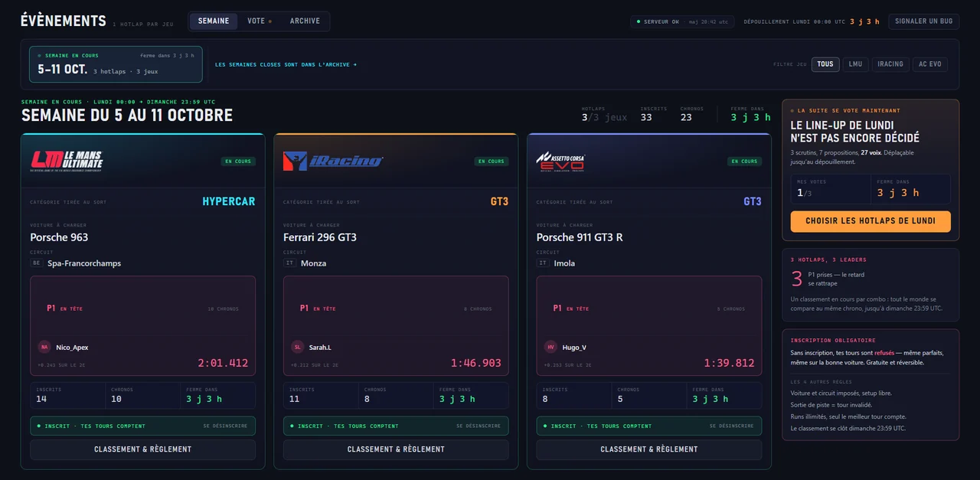
Task: Click the P1 leader panel showing 1:46.903
Action: (396, 326)
